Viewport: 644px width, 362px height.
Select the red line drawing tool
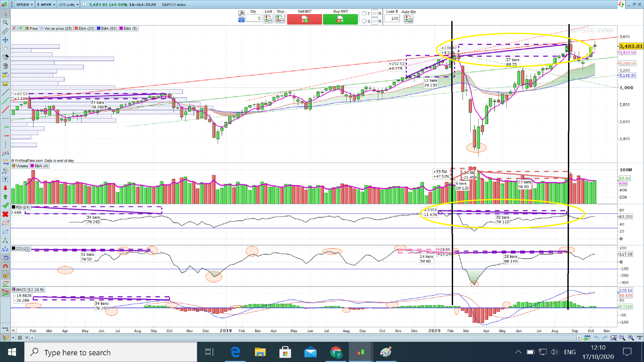(5, 110)
